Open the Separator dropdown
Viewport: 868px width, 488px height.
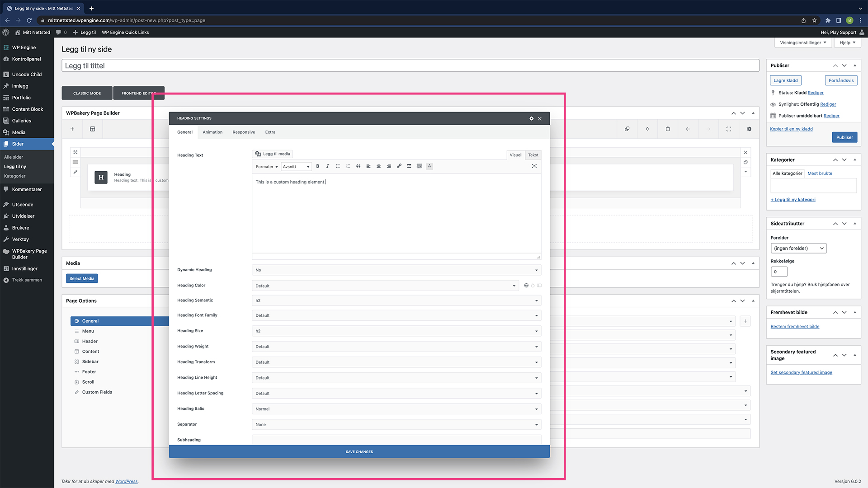(x=396, y=425)
